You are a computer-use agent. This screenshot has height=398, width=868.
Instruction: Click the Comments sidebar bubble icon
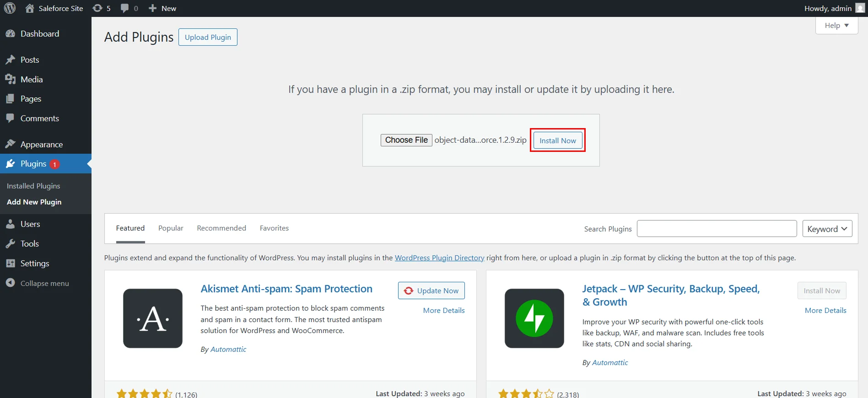point(10,118)
